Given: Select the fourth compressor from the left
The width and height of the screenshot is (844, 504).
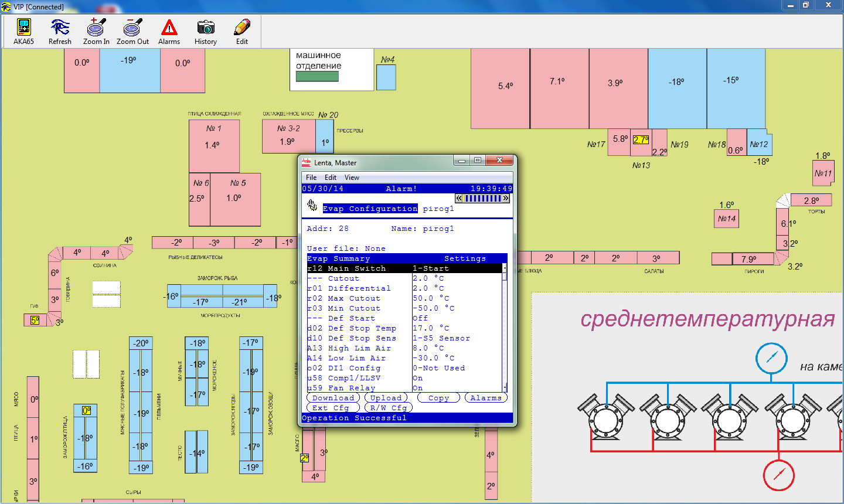Looking at the screenshot, I should 792,418.
